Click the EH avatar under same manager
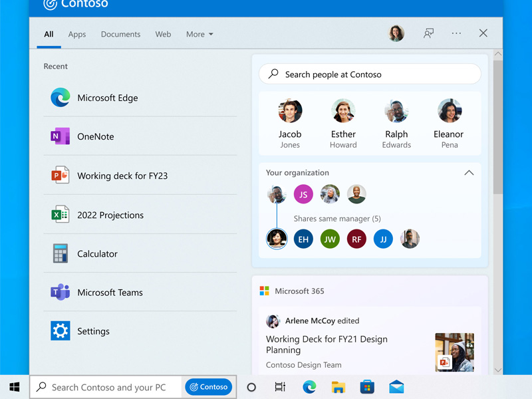The width and height of the screenshot is (532, 399). coord(303,239)
